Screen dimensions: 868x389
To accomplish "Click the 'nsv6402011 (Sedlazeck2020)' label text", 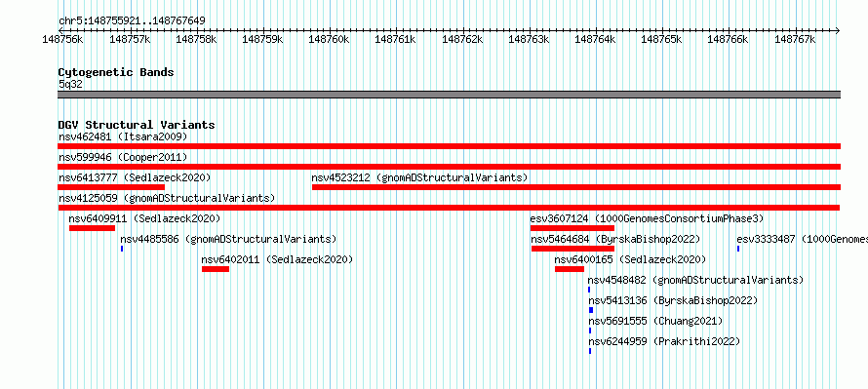I will (x=277, y=259).
